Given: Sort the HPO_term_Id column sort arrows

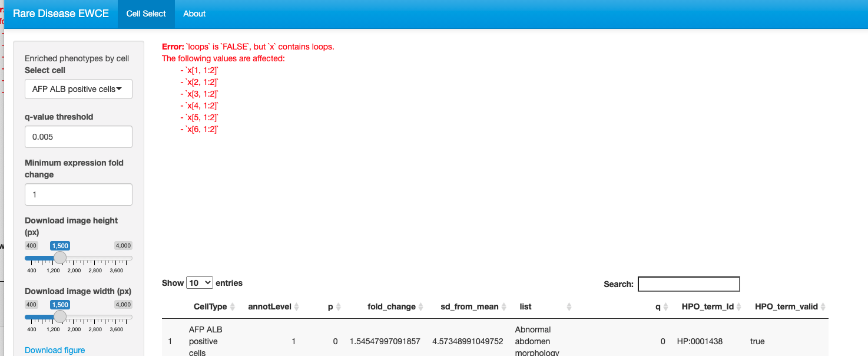Looking at the screenshot, I should click(x=738, y=306).
